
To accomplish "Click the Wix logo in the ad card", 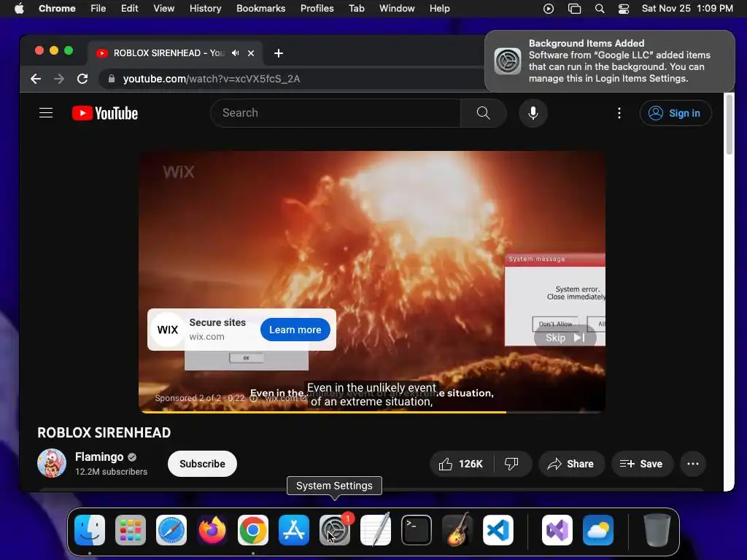I will [x=167, y=330].
